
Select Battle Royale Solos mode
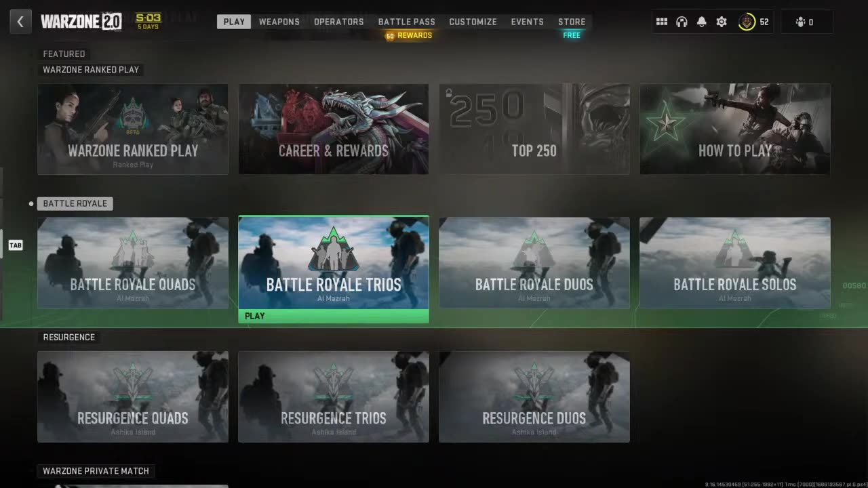(735, 263)
